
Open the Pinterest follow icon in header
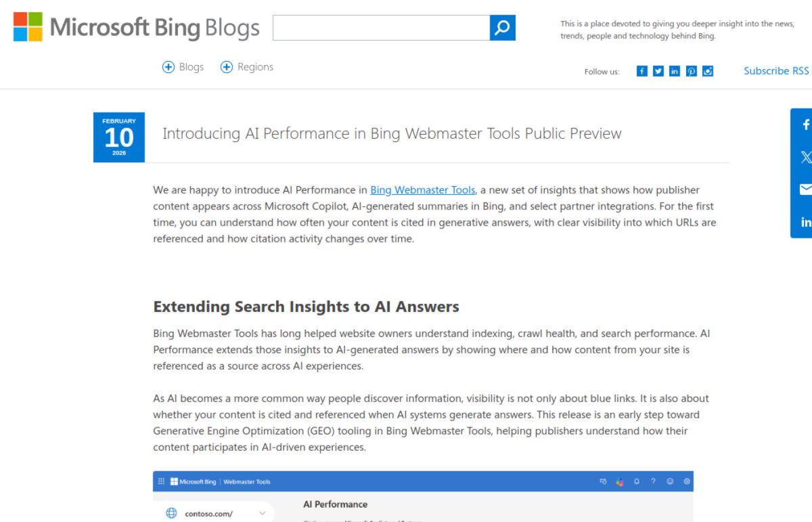click(x=692, y=71)
